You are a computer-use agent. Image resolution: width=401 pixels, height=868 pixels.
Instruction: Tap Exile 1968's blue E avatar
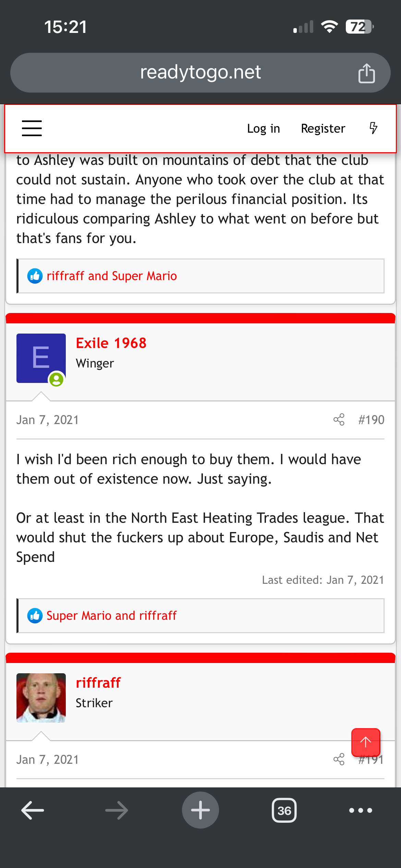(x=41, y=358)
